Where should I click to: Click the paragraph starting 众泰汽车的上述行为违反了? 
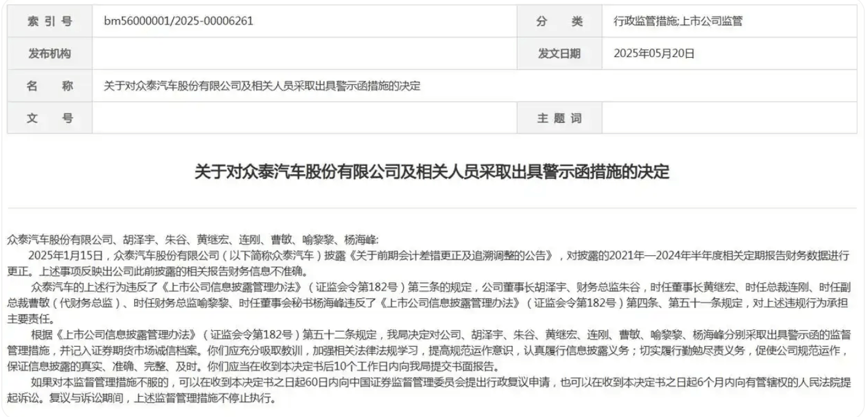(x=430, y=303)
